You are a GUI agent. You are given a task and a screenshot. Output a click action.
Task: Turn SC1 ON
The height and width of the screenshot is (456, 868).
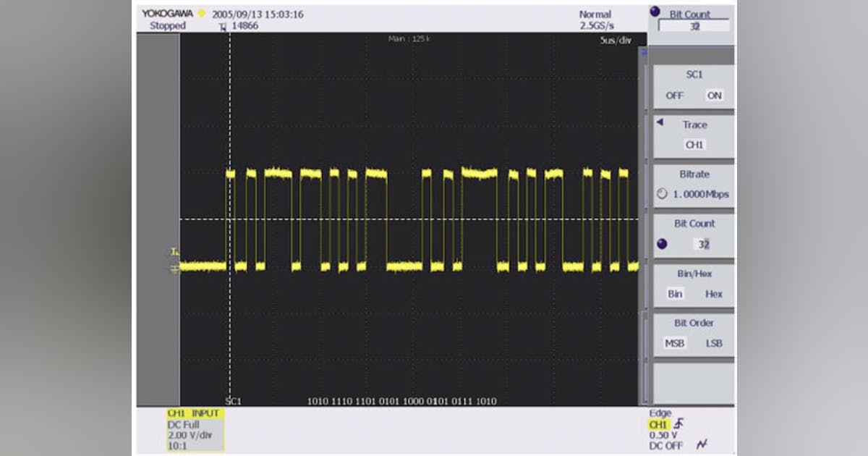coord(714,95)
